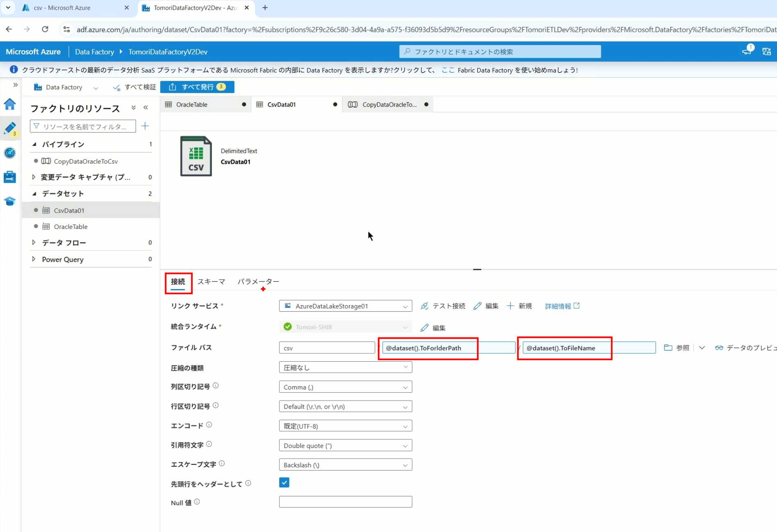Open the detailed information link

[562, 306]
